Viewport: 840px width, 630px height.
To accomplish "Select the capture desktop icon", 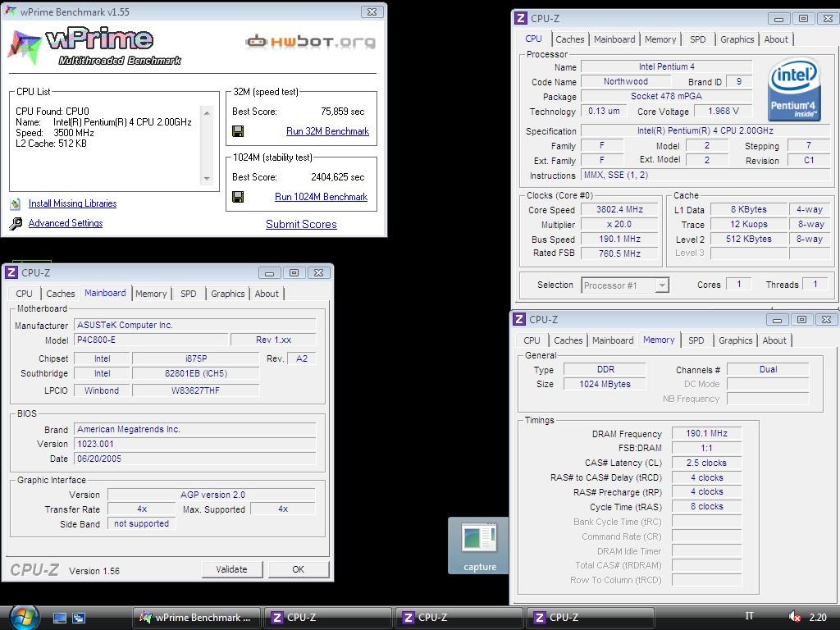I will pos(479,546).
